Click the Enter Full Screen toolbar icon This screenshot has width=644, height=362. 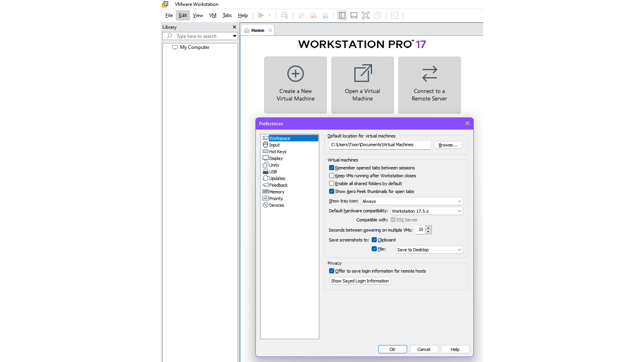click(x=366, y=15)
